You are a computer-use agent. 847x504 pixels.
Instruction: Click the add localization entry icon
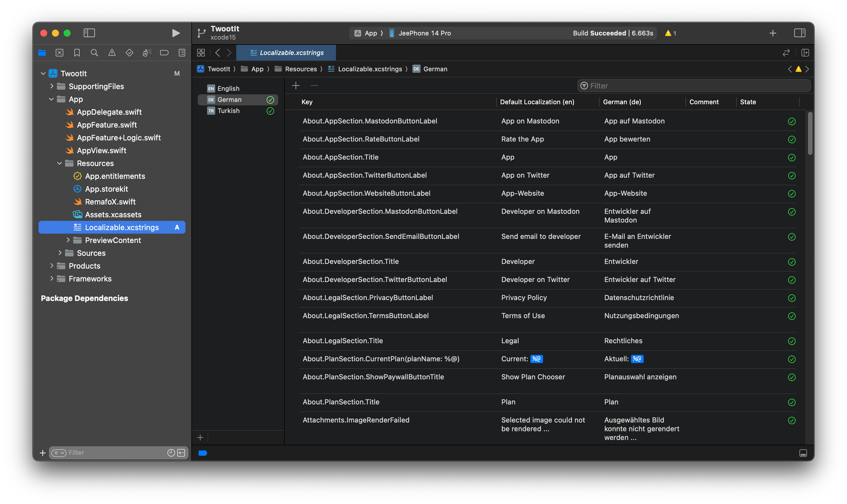(295, 85)
